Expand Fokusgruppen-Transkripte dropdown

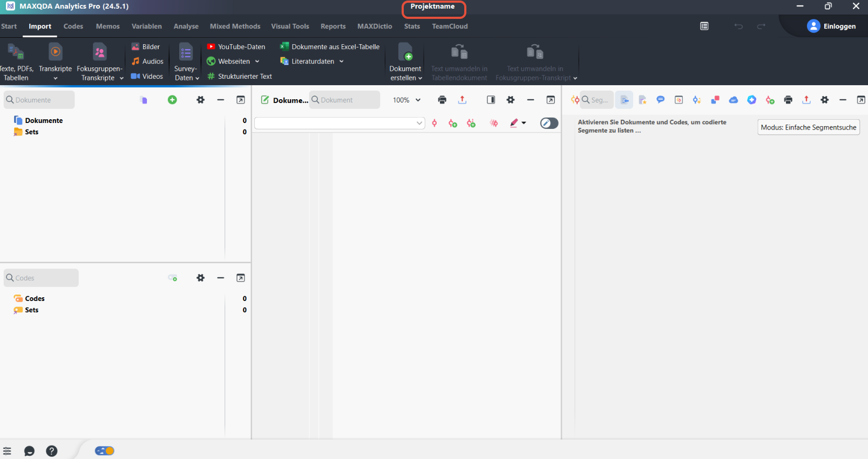point(121,78)
